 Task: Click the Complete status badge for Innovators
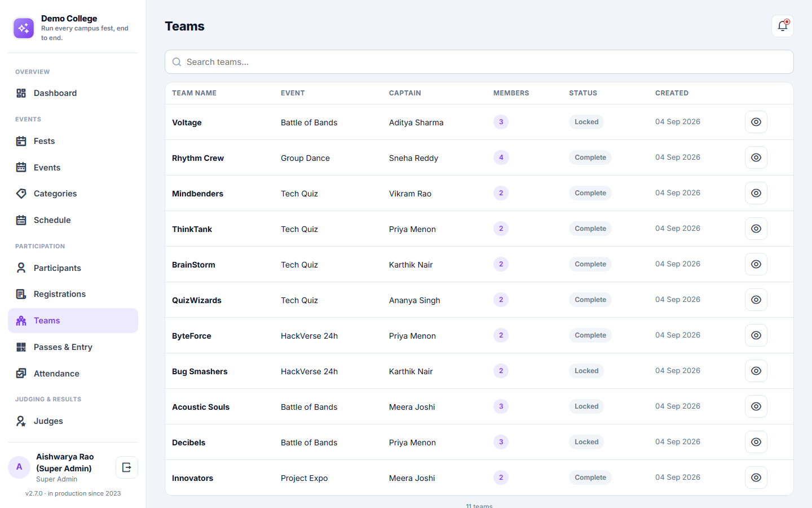[x=590, y=478]
